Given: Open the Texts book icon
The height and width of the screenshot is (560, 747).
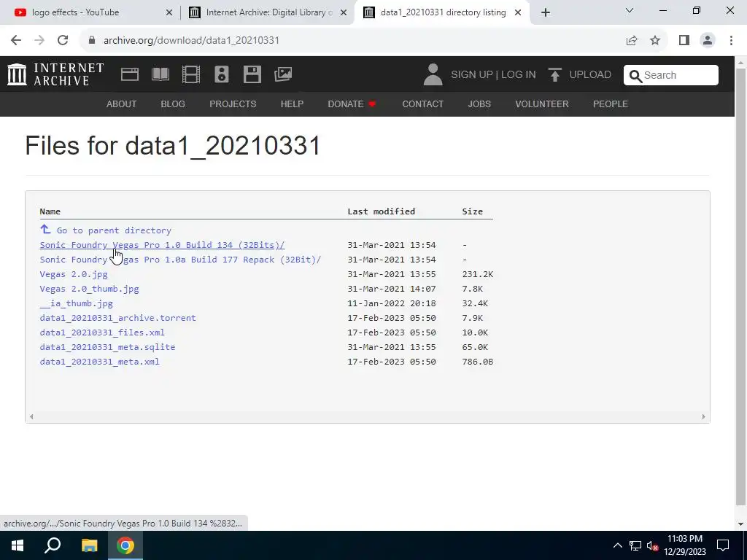Looking at the screenshot, I should point(160,74).
